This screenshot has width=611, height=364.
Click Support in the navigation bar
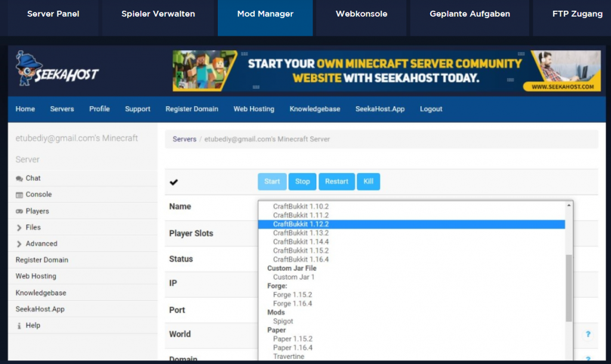coord(138,109)
